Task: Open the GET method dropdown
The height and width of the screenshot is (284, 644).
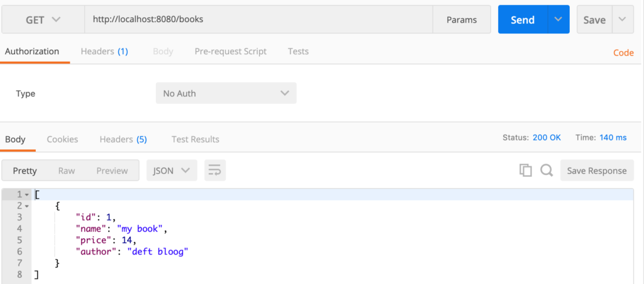Action: 43,20
